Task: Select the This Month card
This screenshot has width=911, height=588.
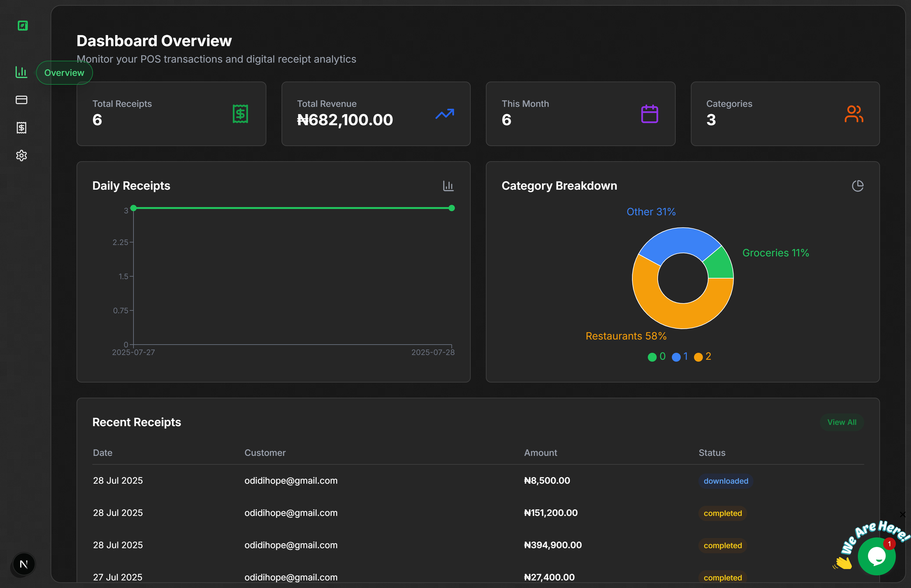Action: click(580, 114)
